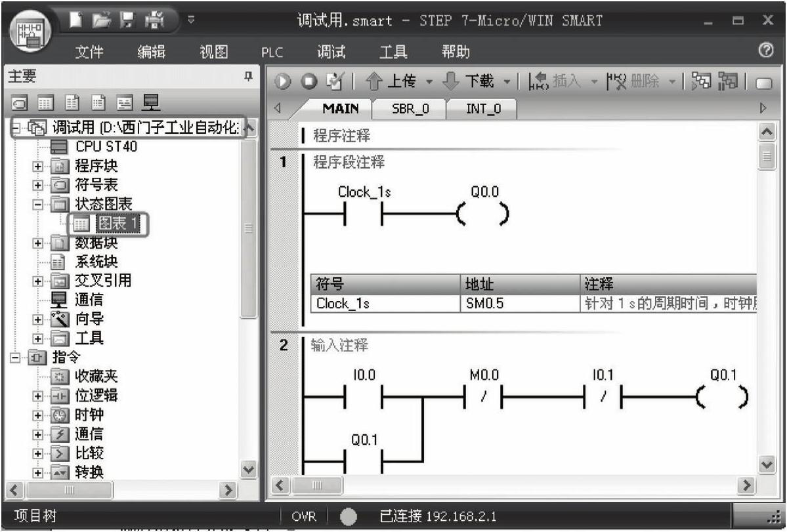This screenshot has height=532, width=787.
Task: Click the right tab-scroll arrow in editor
Action: [763, 108]
